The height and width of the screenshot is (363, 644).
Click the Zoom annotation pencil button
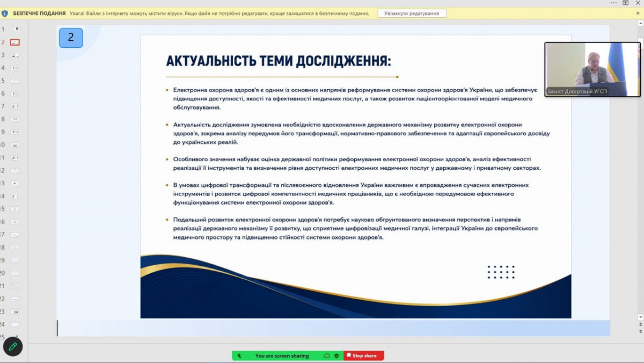(13, 346)
